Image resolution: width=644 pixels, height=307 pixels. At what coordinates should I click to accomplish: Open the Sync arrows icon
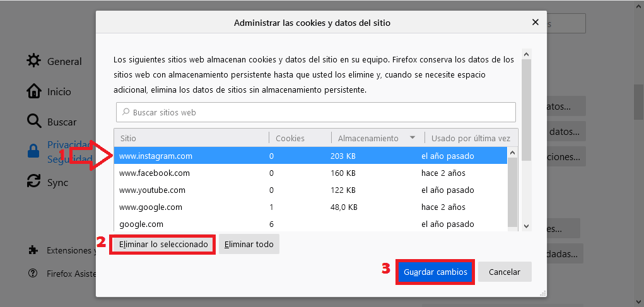pos(33,181)
